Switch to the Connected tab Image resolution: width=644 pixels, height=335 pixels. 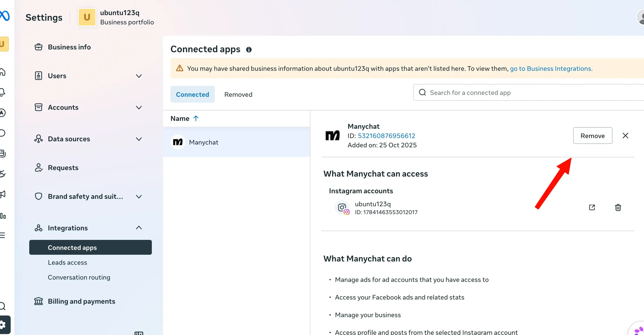(x=192, y=94)
